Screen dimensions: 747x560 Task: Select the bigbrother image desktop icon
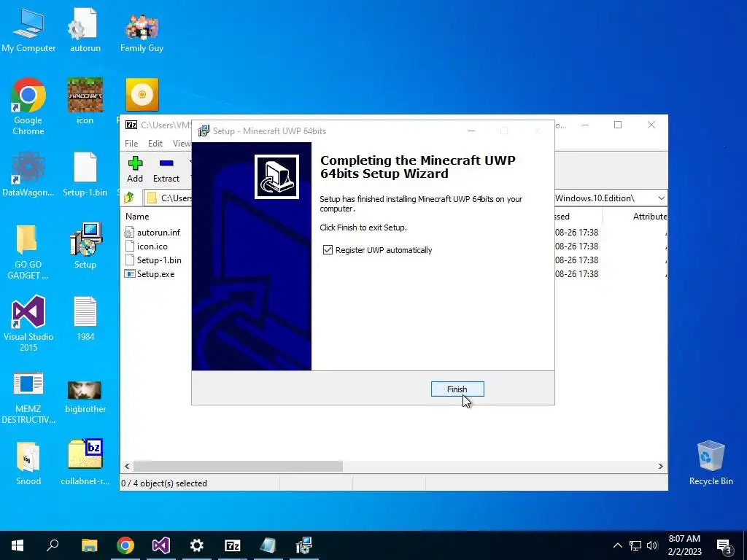(85, 396)
